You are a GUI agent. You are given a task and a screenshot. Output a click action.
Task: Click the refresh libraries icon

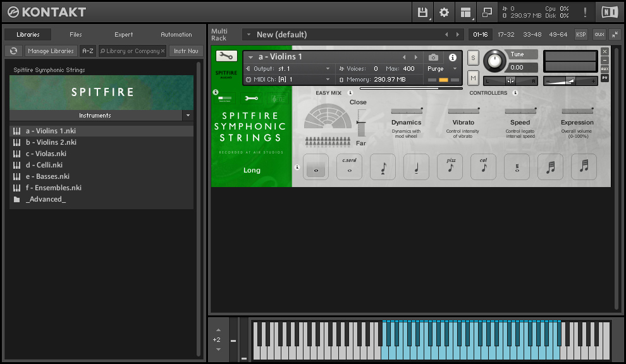(x=13, y=51)
